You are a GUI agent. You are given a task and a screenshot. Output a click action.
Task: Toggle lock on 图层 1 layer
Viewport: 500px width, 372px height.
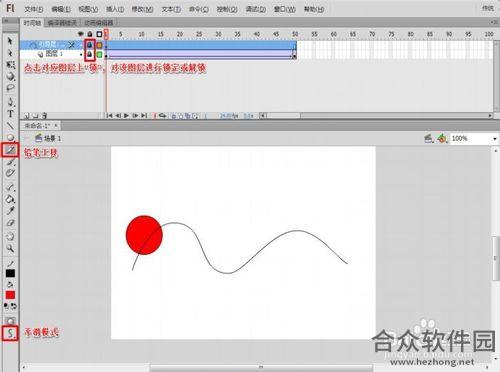(x=90, y=54)
